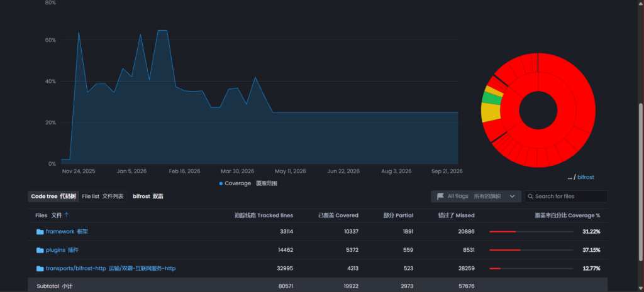The image size is (644, 292).
Task: Sort table by Tracked lines column
Action: [x=264, y=215]
